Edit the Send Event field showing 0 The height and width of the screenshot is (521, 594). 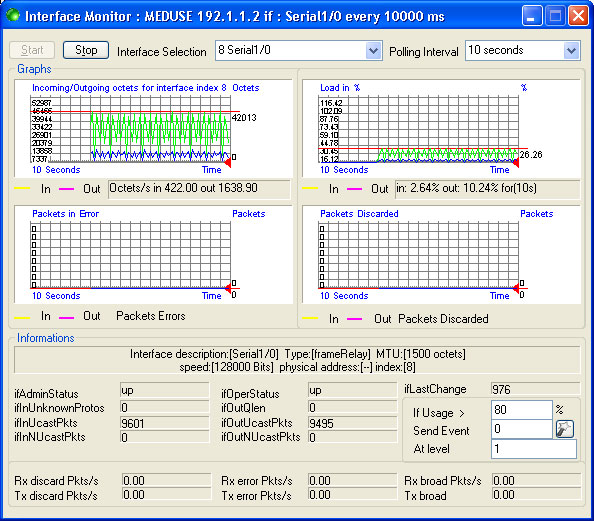(x=522, y=429)
